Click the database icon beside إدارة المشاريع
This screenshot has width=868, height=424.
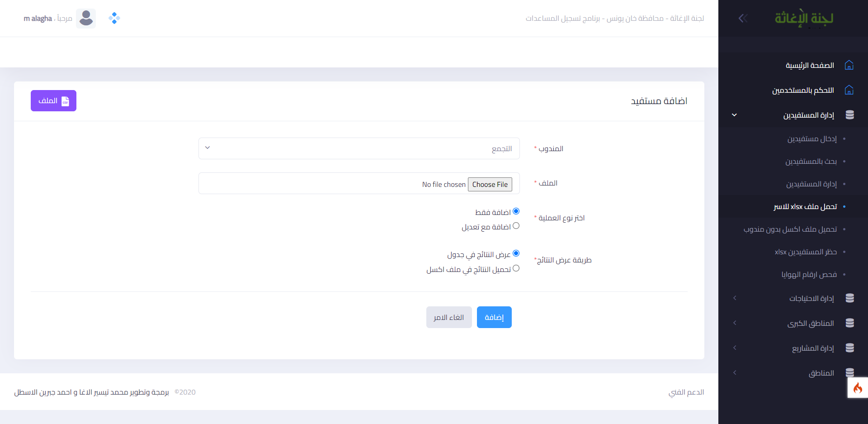849,348
